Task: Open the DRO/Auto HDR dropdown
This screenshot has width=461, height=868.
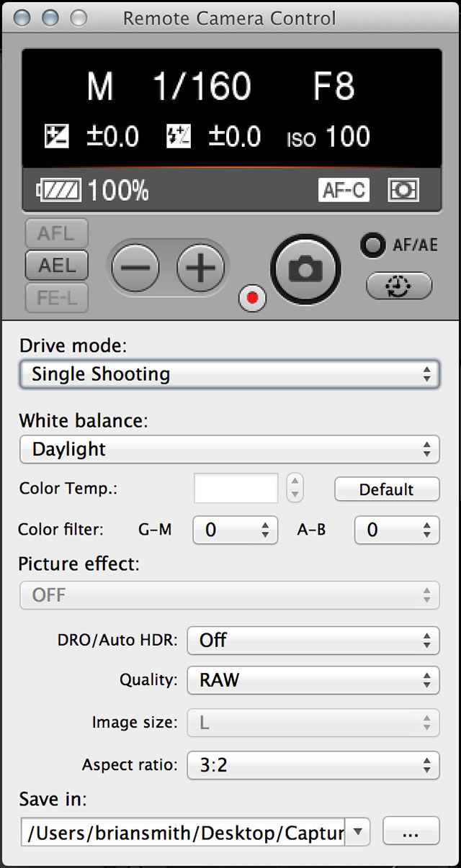Action: point(313,639)
